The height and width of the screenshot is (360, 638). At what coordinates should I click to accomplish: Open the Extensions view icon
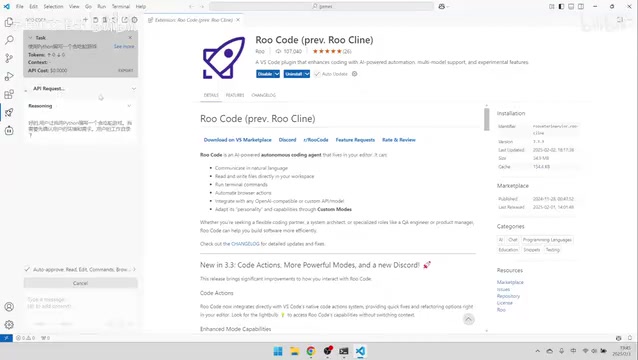click(9, 94)
